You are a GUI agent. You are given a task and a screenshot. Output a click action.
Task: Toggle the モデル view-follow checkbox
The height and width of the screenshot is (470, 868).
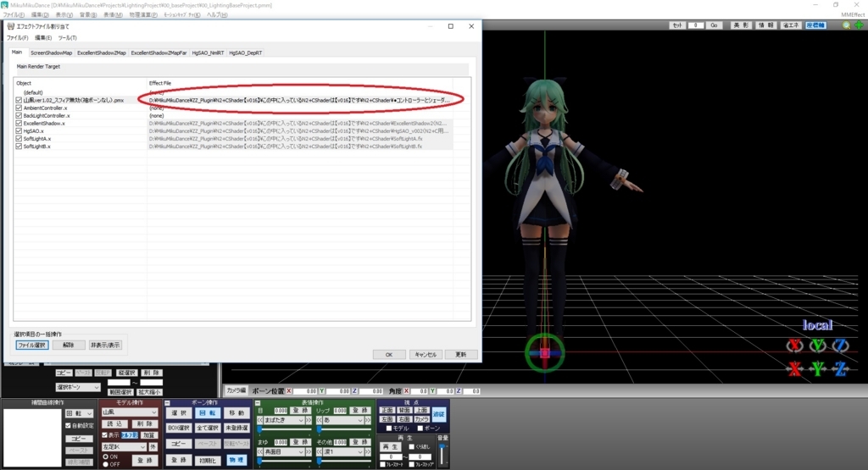click(x=388, y=429)
